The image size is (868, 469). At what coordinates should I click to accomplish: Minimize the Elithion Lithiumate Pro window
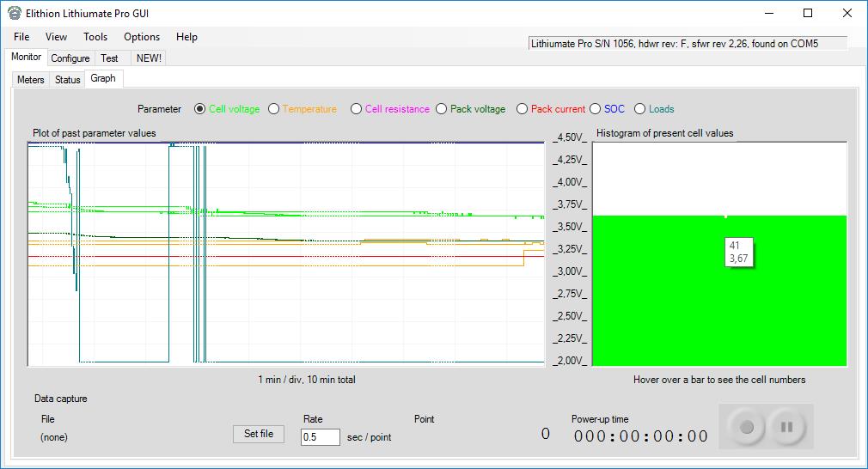(x=769, y=13)
